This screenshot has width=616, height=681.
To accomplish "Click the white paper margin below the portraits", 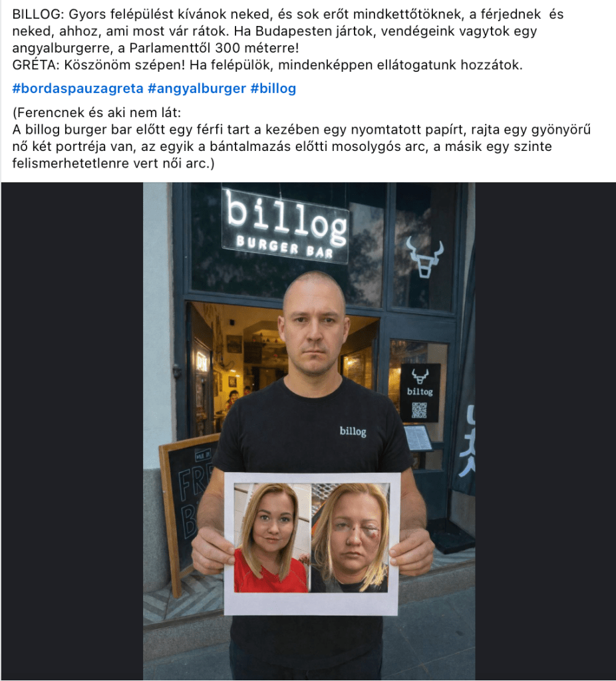I will click(x=311, y=604).
